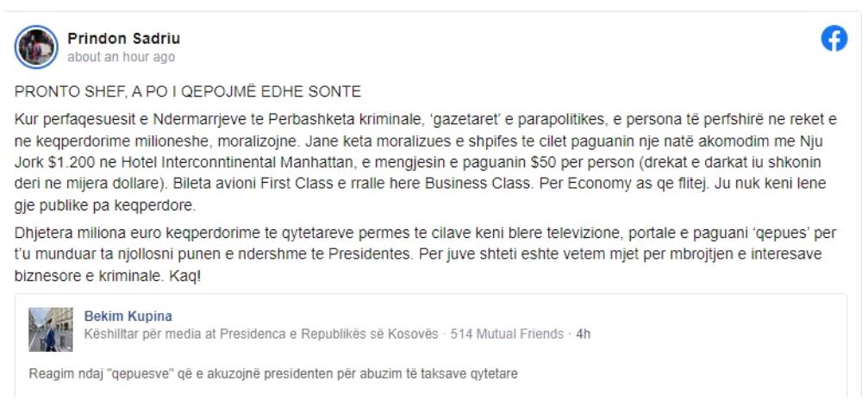Image resolution: width=868 pixels, height=407 pixels.
Task: Open Prindon Sadriu's profile name link
Action: click(x=123, y=39)
